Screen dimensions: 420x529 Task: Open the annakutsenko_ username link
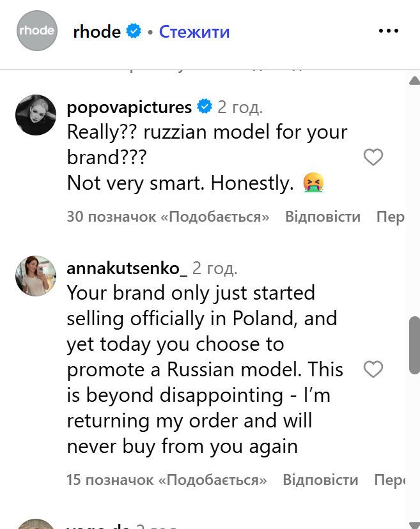[127, 268]
